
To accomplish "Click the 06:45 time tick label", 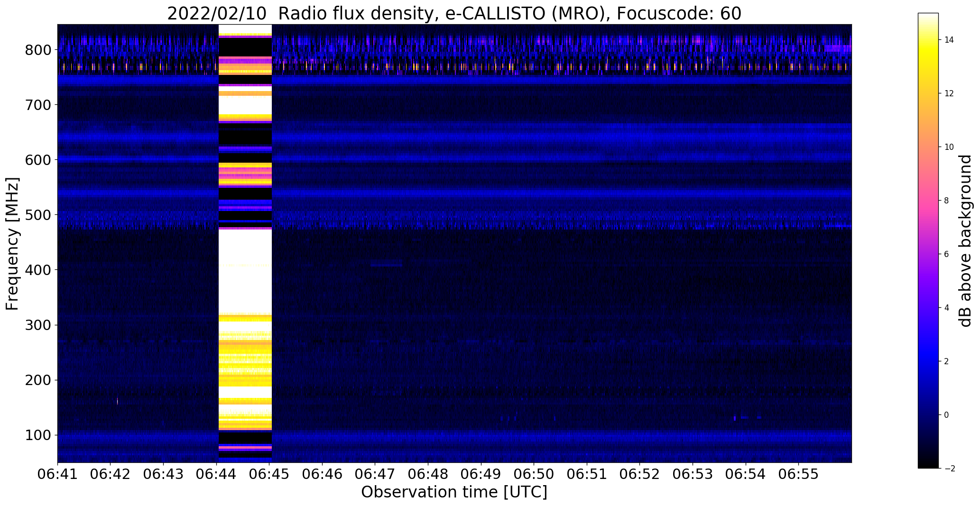I will [x=269, y=474].
